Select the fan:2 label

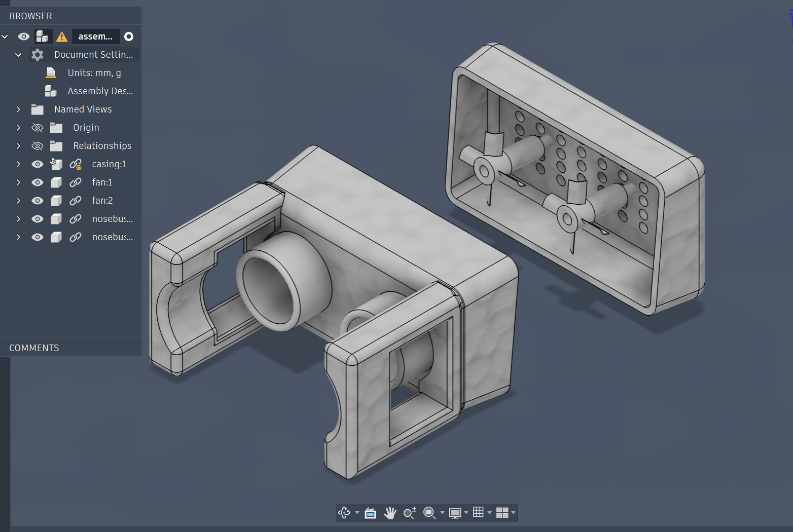click(102, 201)
